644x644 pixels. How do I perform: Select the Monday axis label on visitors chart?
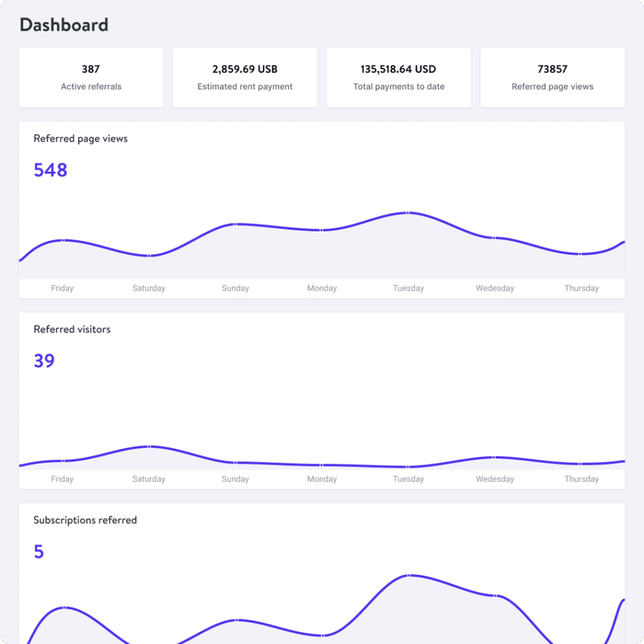321,479
